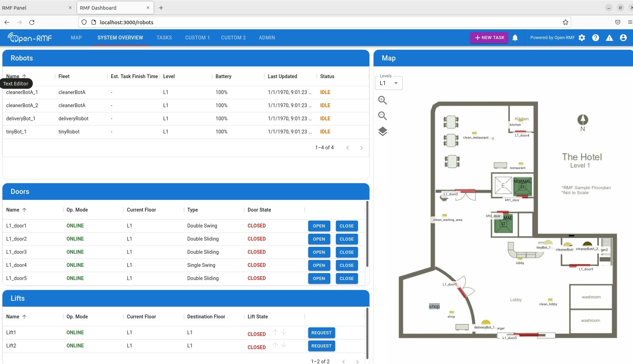Bookmark the page with the star icon

tap(565, 22)
